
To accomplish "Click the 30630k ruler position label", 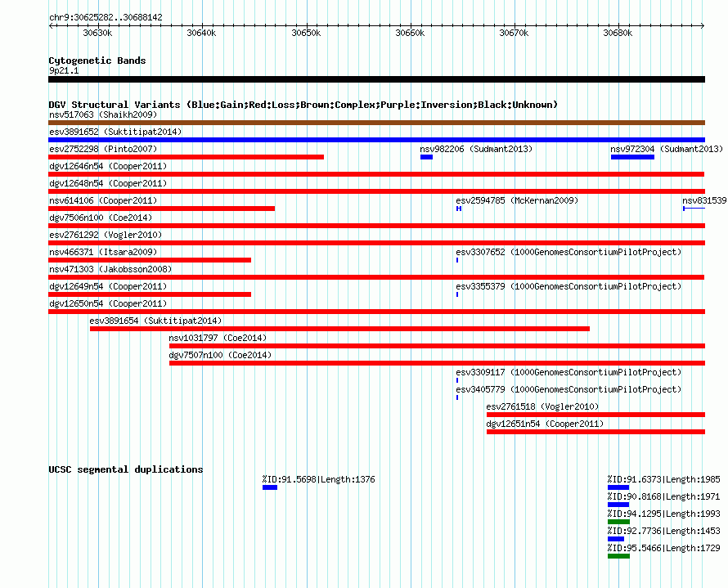I will pos(97,33).
